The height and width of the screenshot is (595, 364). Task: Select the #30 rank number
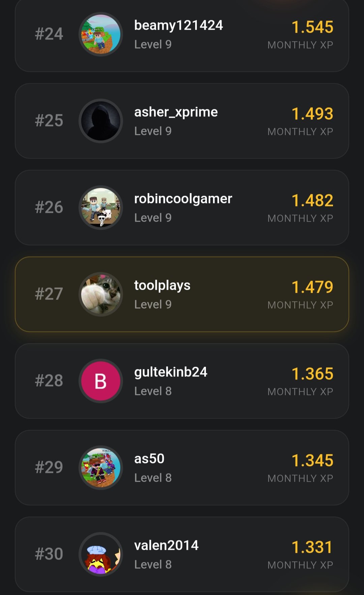49,554
